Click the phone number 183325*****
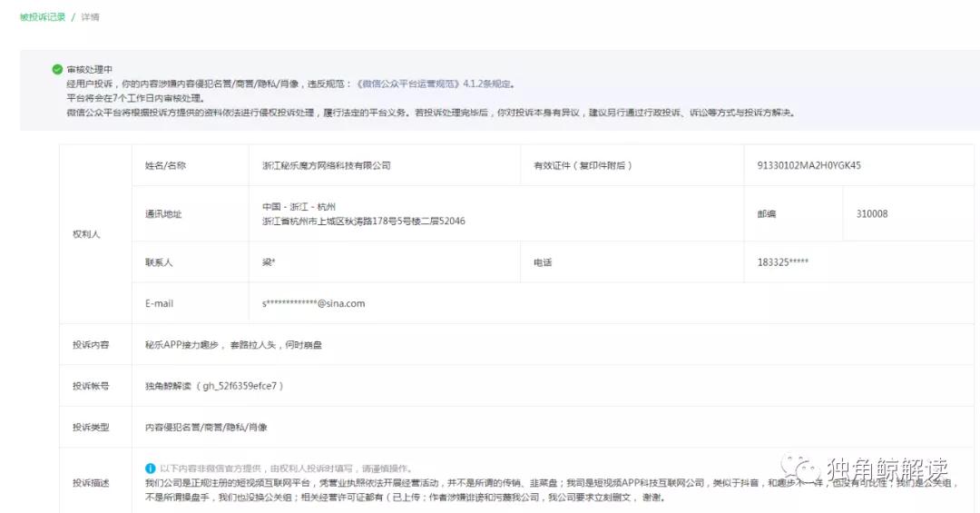980x513 pixels. point(782,262)
